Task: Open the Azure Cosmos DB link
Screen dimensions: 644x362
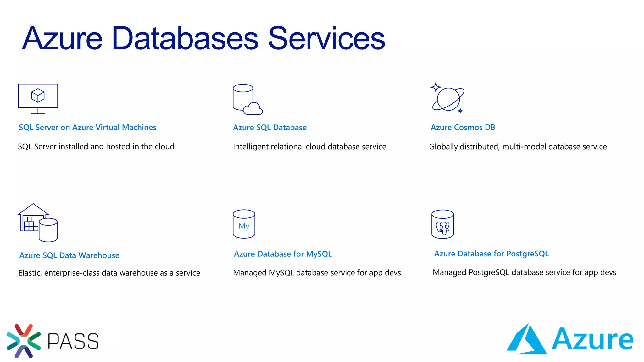Action: [463, 127]
